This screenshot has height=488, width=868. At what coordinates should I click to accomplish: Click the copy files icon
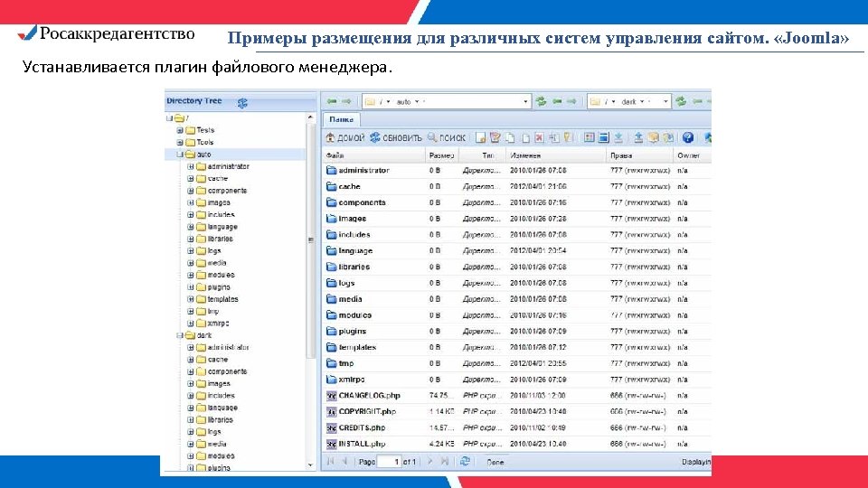click(509, 137)
